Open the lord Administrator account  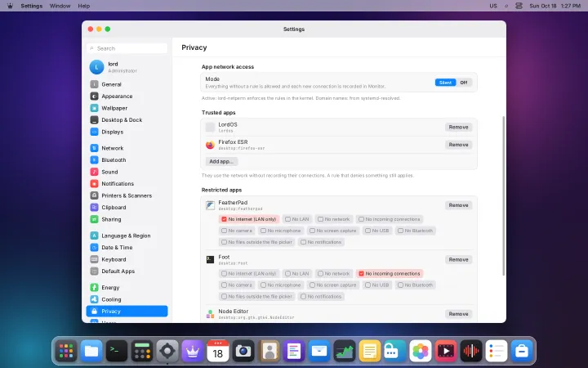point(127,67)
